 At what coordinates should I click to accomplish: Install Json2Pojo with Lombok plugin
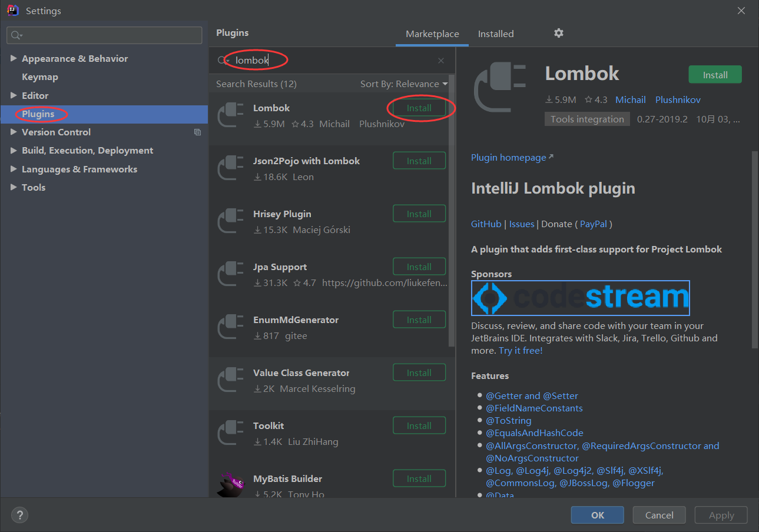[419, 161]
